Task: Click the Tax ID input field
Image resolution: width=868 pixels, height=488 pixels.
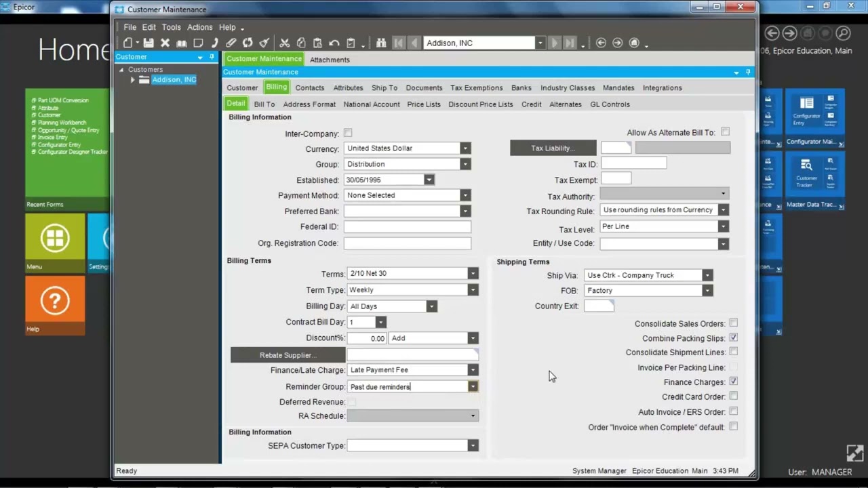Action: point(633,163)
